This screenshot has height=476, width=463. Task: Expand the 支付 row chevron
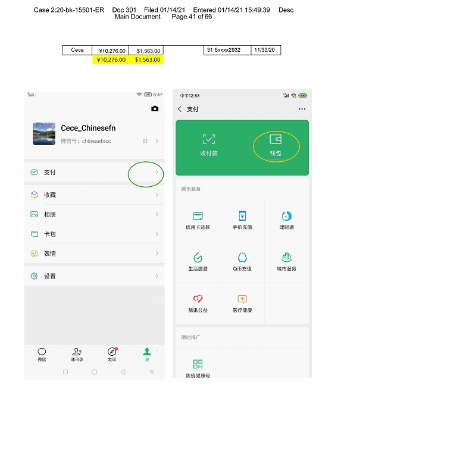[x=157, y=172]
